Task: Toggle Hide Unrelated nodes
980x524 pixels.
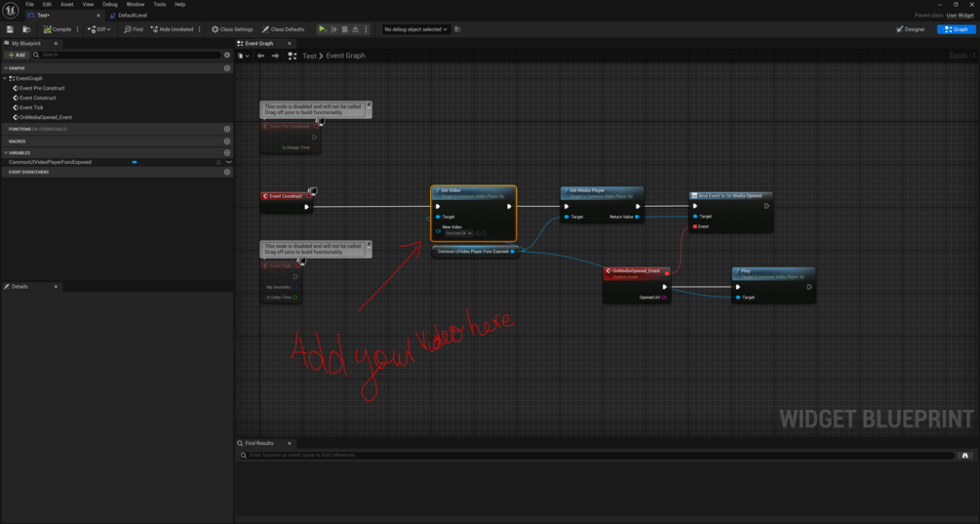Action: coord(173,29)
